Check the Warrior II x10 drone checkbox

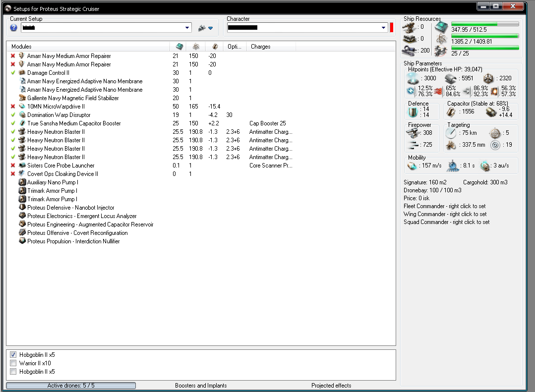tap(13, 363)
